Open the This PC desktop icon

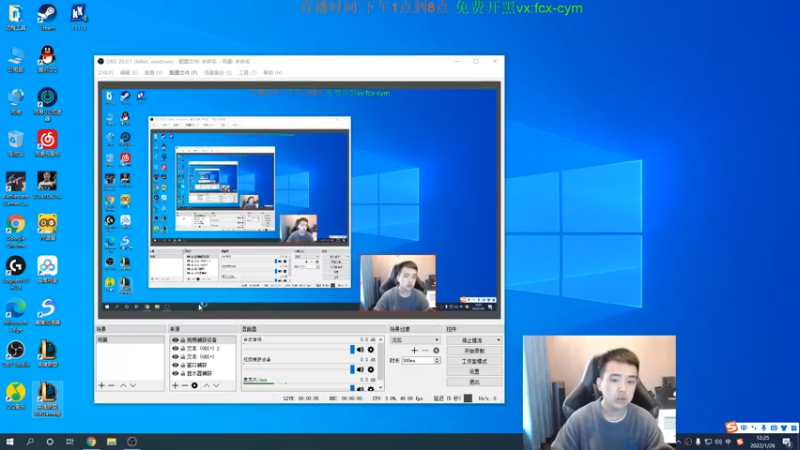pos(16,59)
